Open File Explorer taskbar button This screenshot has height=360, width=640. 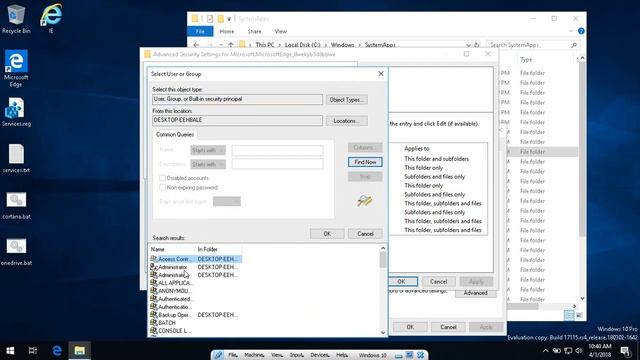[79, 351]
